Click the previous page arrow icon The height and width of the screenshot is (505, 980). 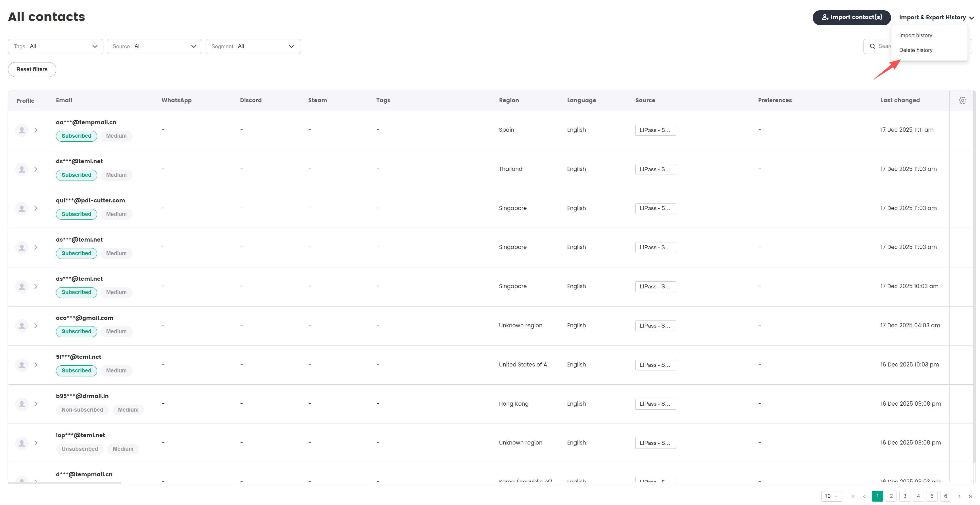pyautogui.click(x=864, y=496)
